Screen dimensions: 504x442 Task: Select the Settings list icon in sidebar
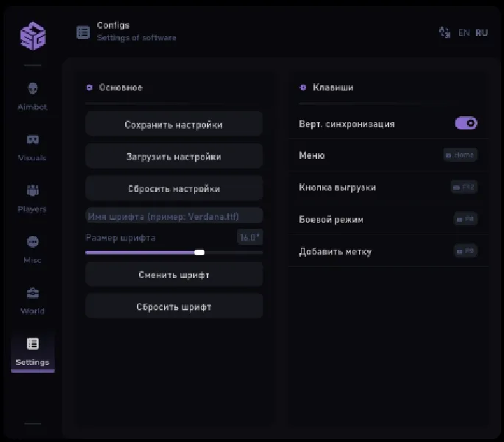coord(32,344)
